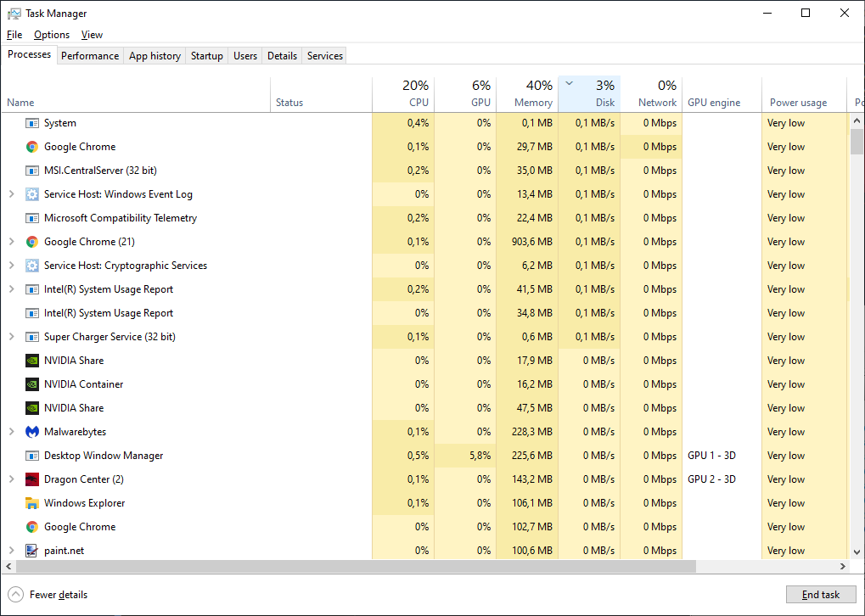Expand the Super Charger Service (32 bit) group
Viewport: 865px width, 616px height.
(11, 336)
